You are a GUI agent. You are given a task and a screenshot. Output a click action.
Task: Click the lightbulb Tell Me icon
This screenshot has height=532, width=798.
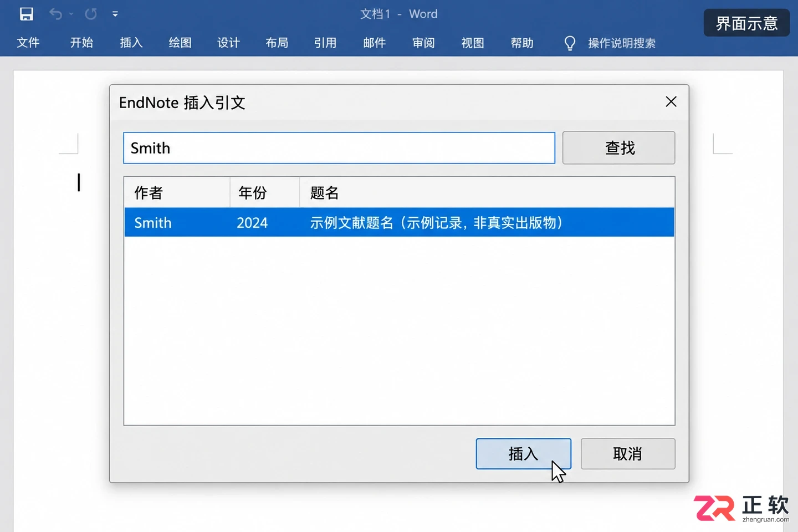coord(570,43)
